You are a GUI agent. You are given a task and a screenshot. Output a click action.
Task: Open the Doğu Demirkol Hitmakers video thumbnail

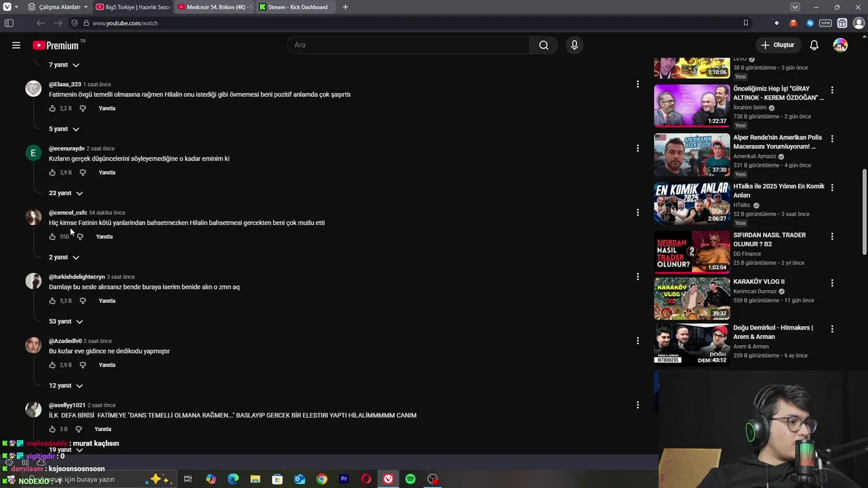[692, 344]
